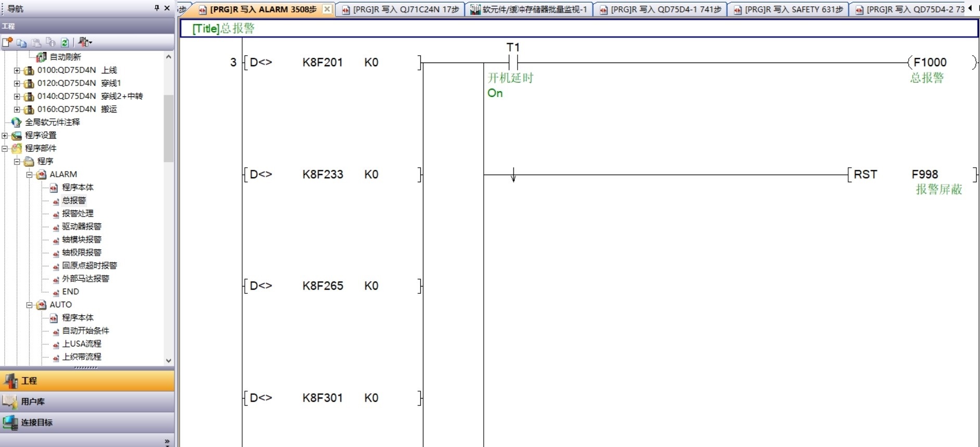This screenshot has height=447, width=980.
Task: Close the ALARM 3508步 tab
Action: click(327, 9)
